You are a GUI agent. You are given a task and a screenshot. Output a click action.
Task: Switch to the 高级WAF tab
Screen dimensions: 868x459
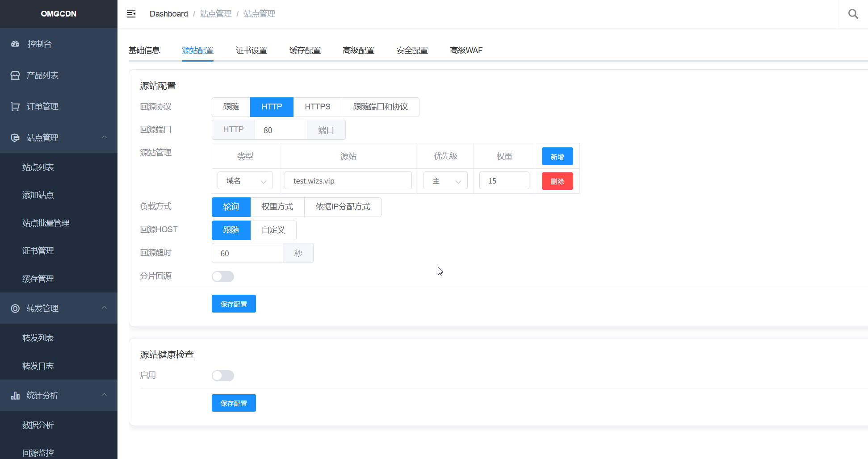pyautogui.click(x=466, y=50)
